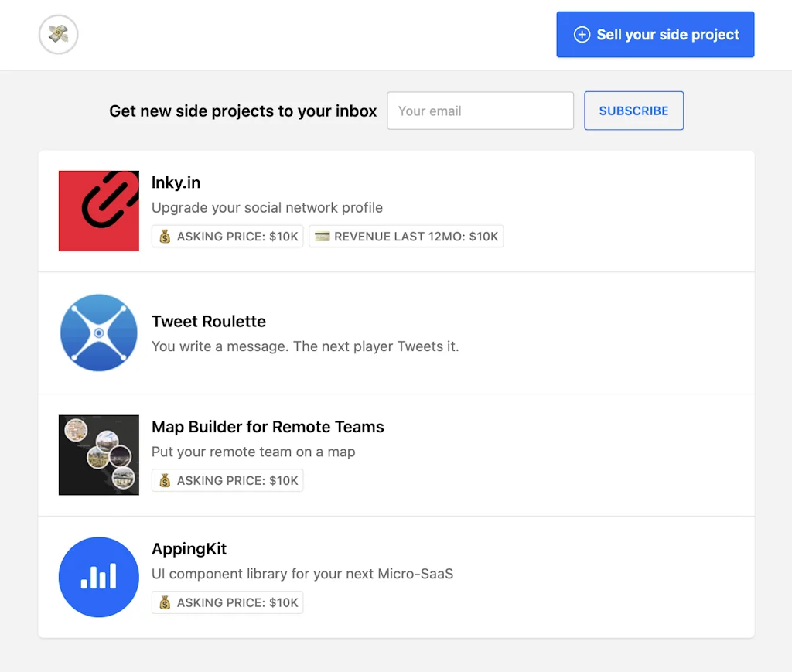Click the plus icon on the Sell button
The width and height of the screenshot is (792, 672).
[581, 35]
